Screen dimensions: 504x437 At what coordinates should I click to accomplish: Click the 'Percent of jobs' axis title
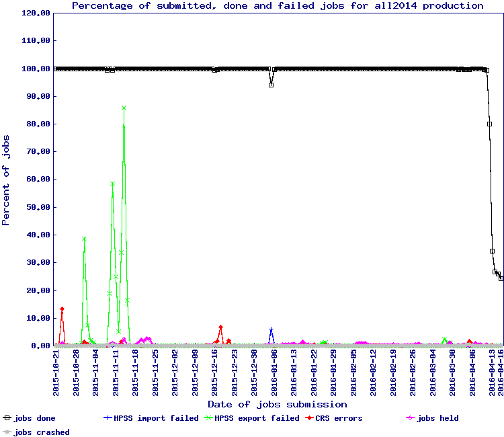tap(6, 180)
